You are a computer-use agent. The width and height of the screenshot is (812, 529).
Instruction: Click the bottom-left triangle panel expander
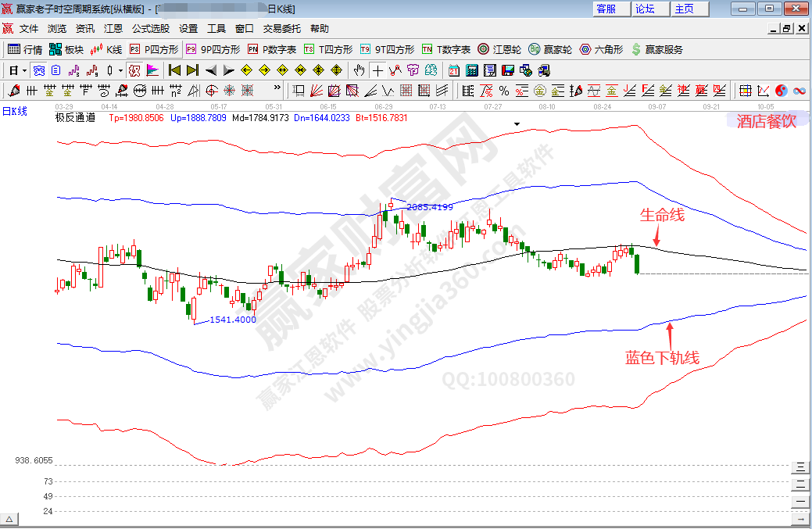pyautogui.click(x=10, y=519)
